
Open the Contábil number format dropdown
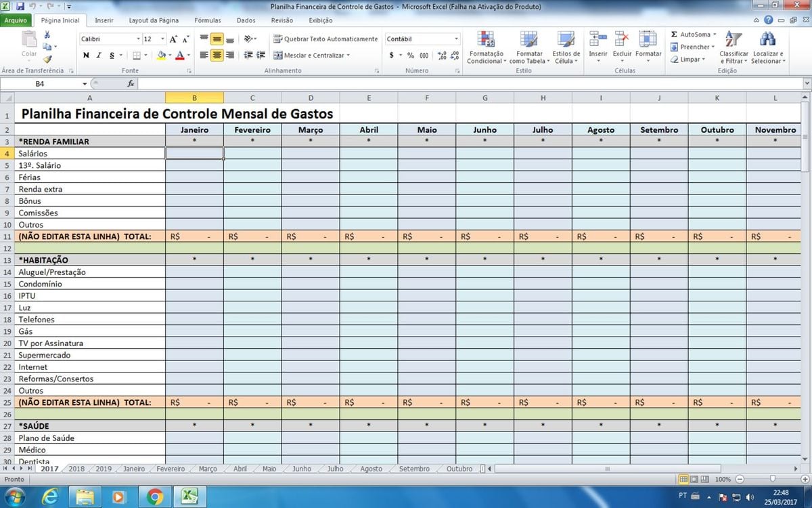pos(456,39)
